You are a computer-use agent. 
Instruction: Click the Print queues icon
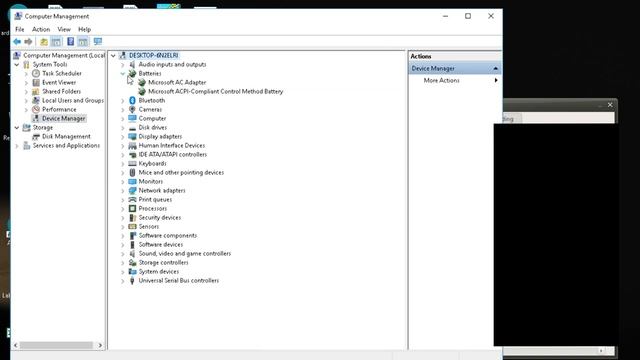132,199
